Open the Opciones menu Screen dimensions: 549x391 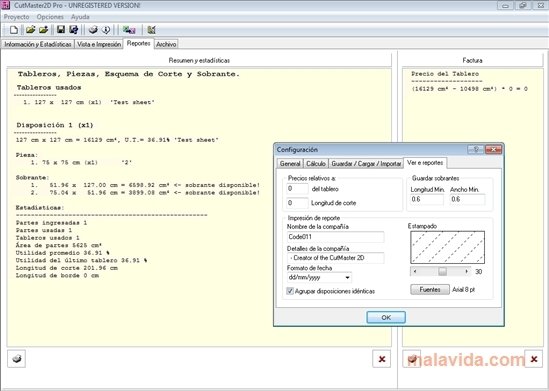(50, 17)
